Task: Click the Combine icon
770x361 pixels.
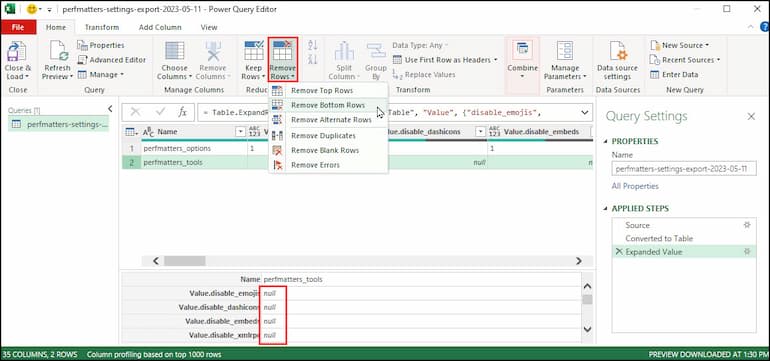Action: 522,51
